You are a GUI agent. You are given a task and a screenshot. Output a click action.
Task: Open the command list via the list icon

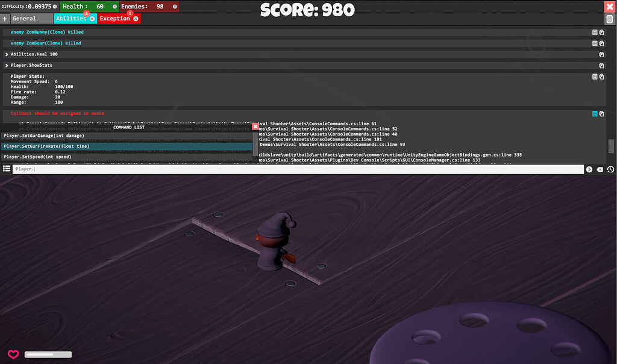[6, 169]
